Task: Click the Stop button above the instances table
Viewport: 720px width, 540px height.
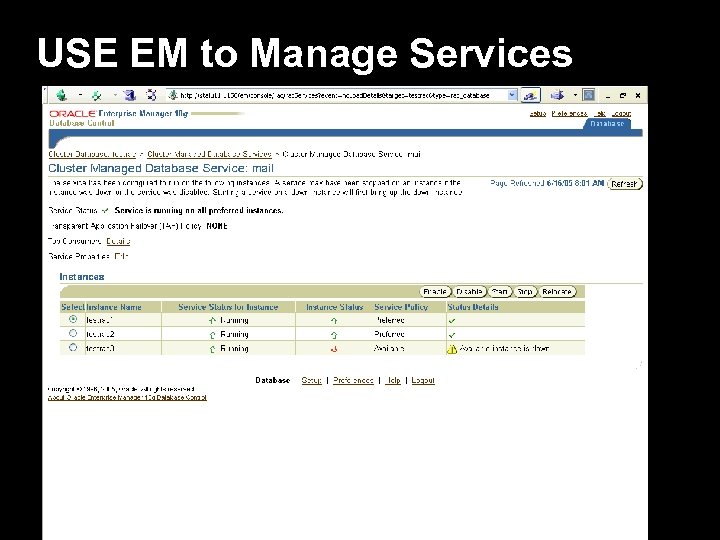Action: click(x=525, y=292)
